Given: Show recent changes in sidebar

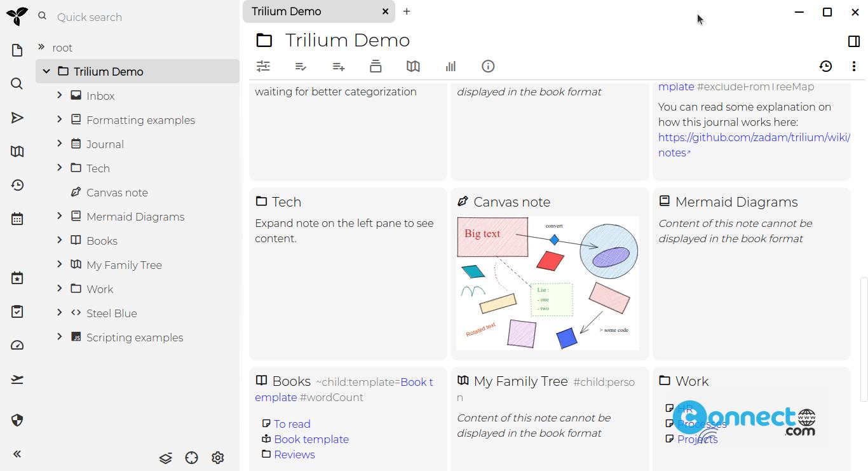Looking at the screenshot, I should (17, 185).
